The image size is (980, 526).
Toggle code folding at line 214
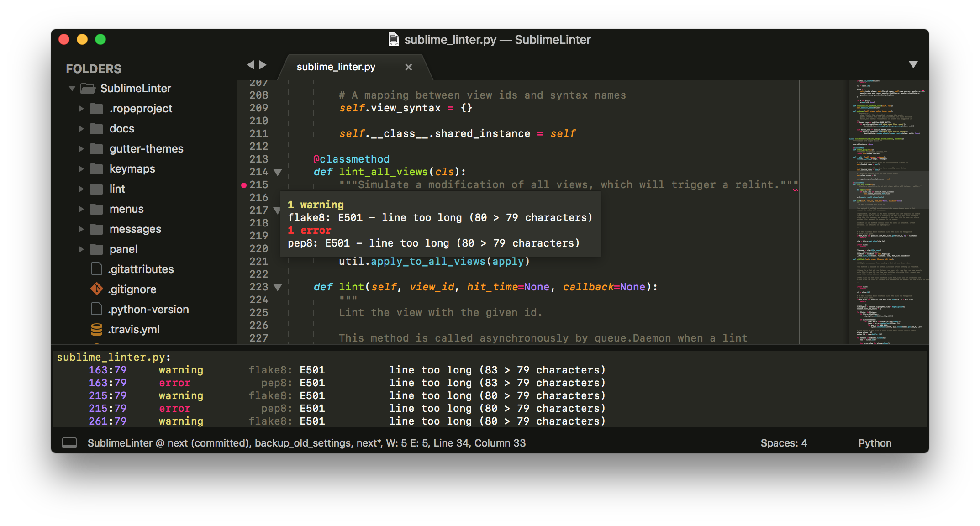click(278, 172)
